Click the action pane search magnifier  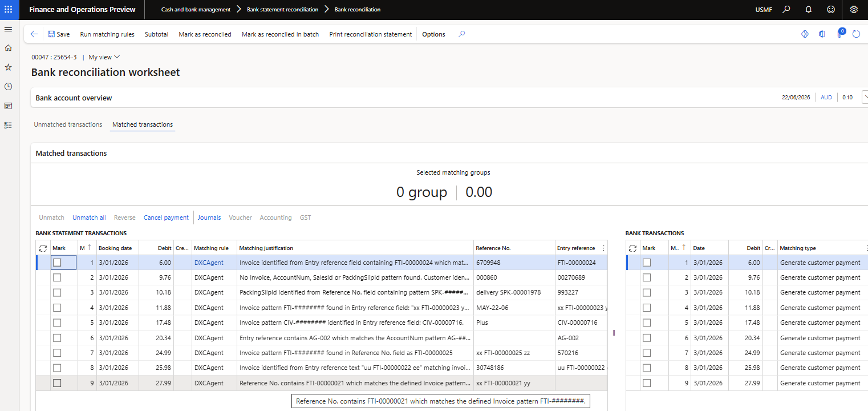[462, 34]
